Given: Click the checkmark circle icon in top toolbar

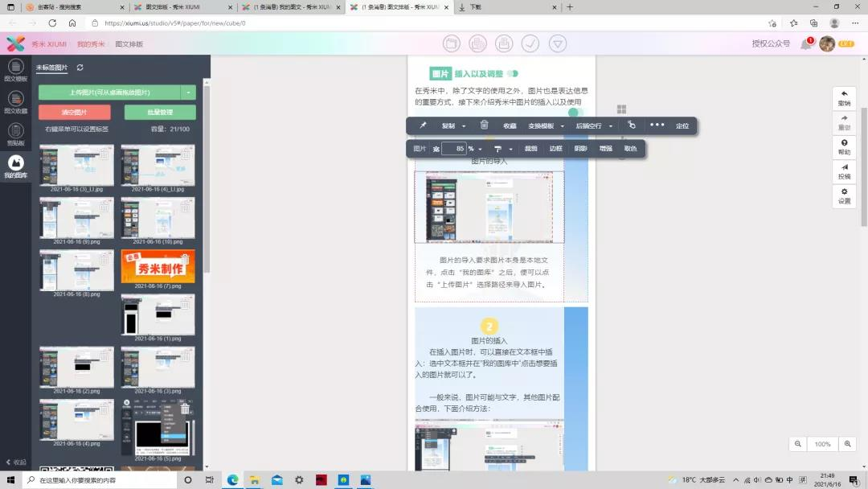Looking at the screenshot, I should click(530, 43).
